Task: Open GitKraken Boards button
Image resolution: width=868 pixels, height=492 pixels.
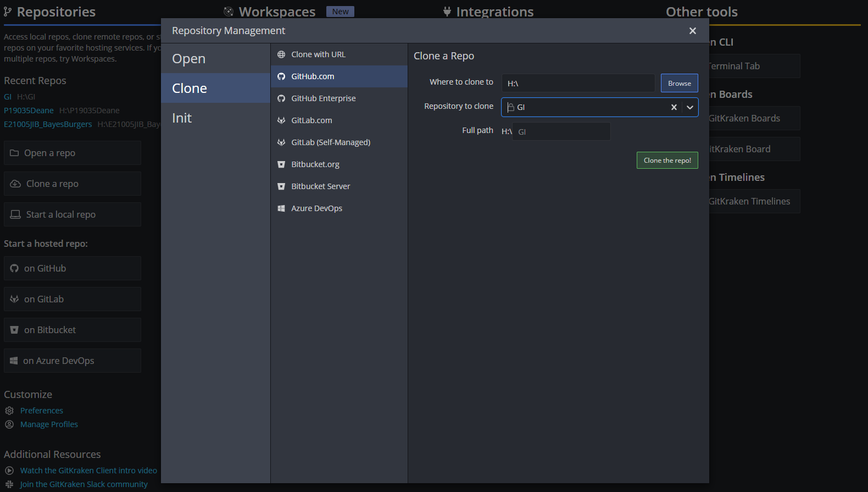Action: coord(754,118)
